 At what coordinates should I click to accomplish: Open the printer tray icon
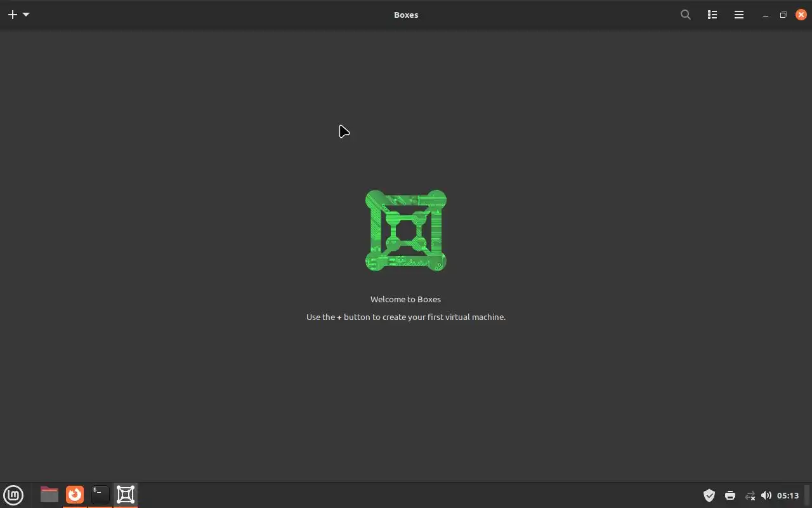(730, 495)
